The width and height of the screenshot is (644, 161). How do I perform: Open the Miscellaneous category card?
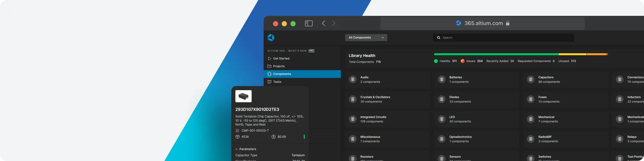point(387,139)
